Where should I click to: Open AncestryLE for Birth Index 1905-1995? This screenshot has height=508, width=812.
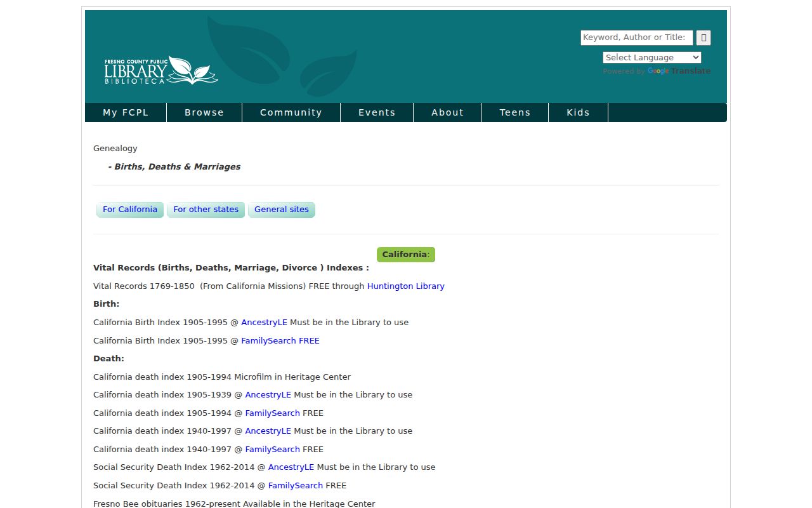264,323
